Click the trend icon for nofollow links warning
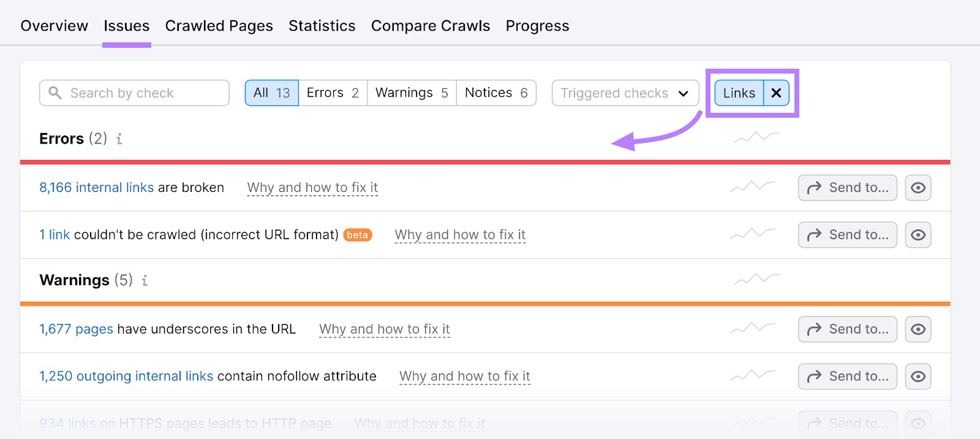The width and height of the screenshot is (980, 439). [752, 376]
